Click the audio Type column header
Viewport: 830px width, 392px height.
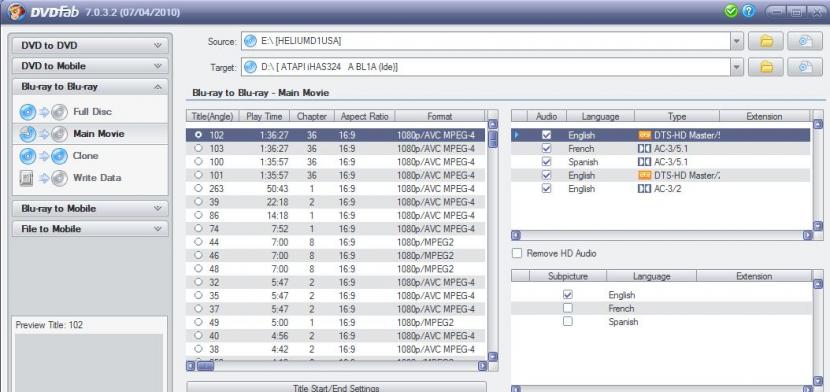(676, 116)
